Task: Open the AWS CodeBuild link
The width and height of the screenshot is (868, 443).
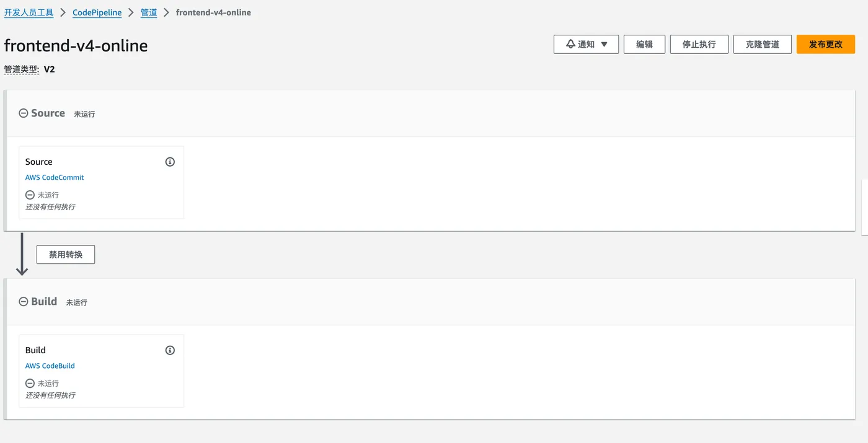Action: (50, 366)
